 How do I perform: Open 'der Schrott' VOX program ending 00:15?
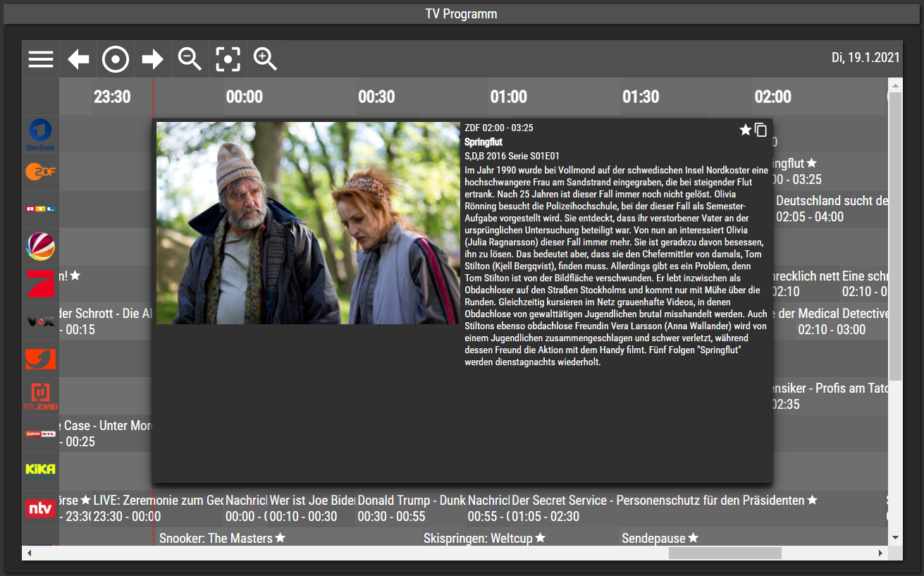(106, 321)
